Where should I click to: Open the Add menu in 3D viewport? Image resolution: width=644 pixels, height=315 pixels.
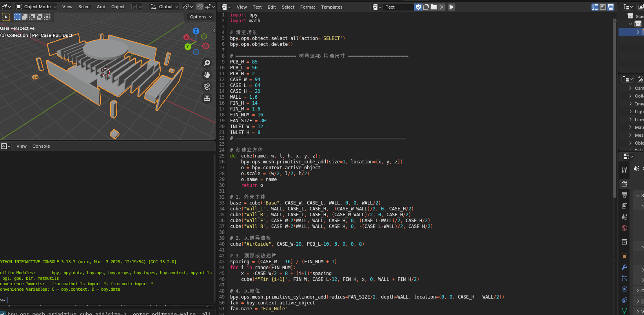(101, 7)
